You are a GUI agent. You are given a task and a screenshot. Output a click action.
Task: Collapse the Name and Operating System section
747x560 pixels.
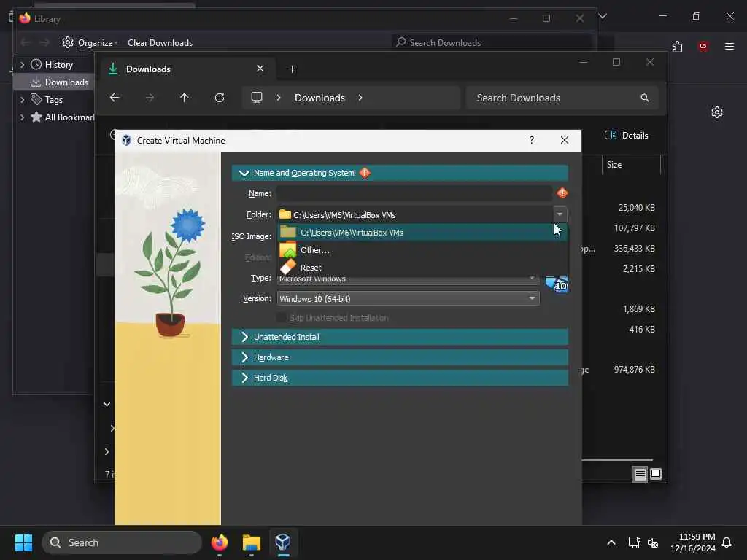click(x=244, y=173)
